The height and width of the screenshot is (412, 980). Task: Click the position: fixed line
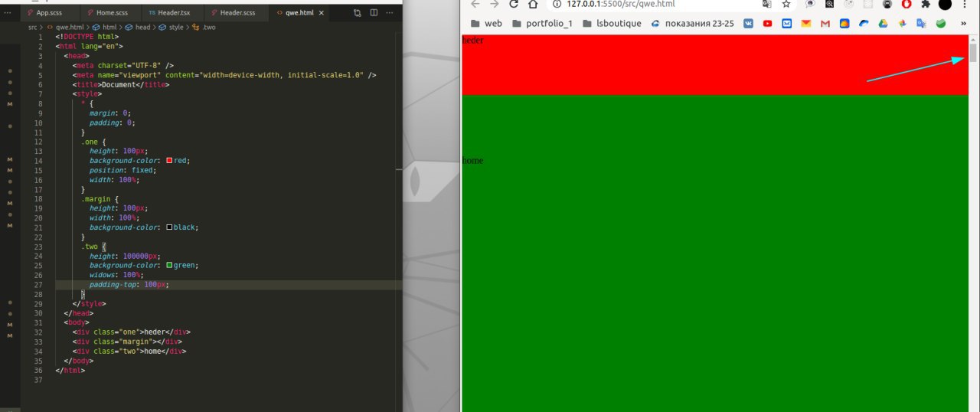[122, 170]
